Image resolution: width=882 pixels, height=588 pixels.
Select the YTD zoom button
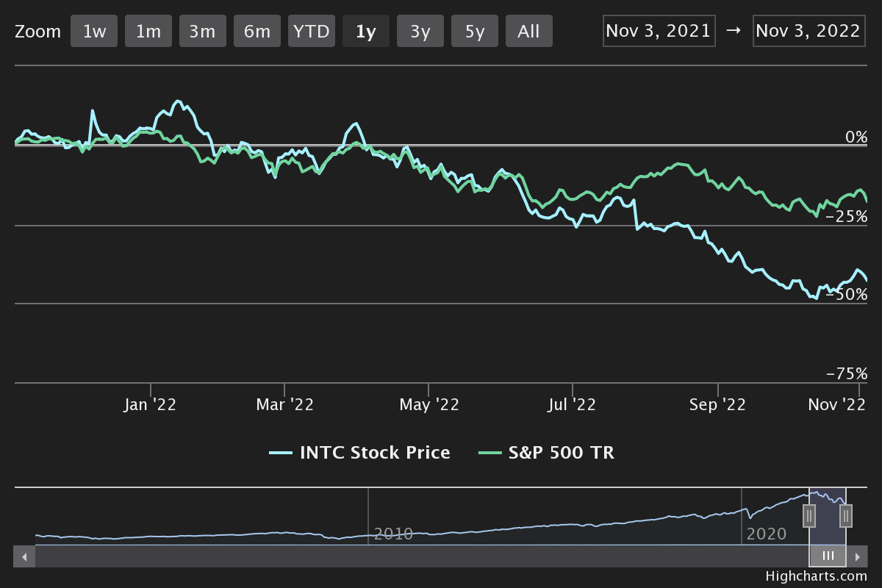(x=312, y=32)
